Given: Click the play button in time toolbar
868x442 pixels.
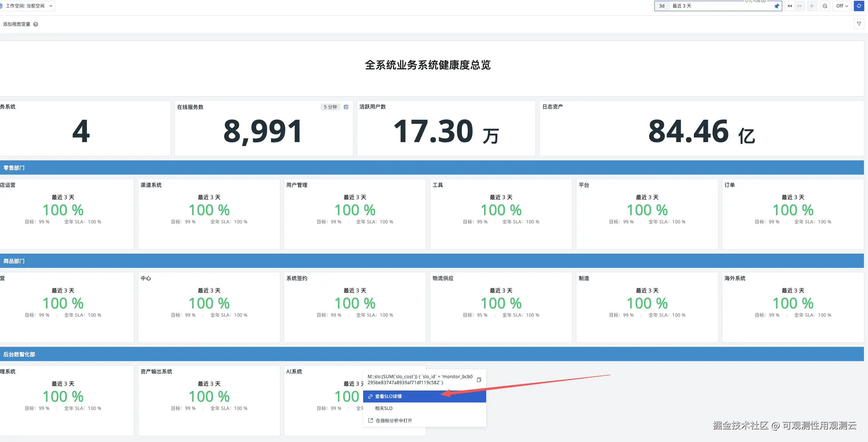Looking at the screenshot, I should pyautogui.click(x=812, y=6).
